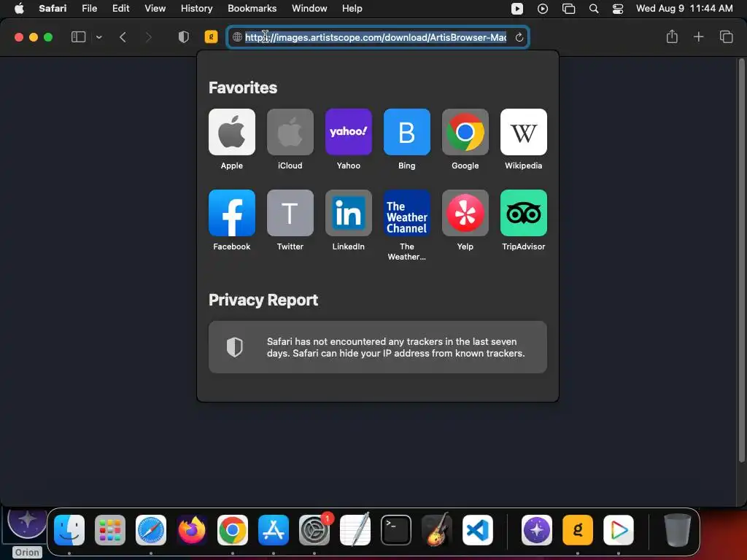
Task: Show the Safari sidebar
Action: pyautogui.click(x=78, y=37)
